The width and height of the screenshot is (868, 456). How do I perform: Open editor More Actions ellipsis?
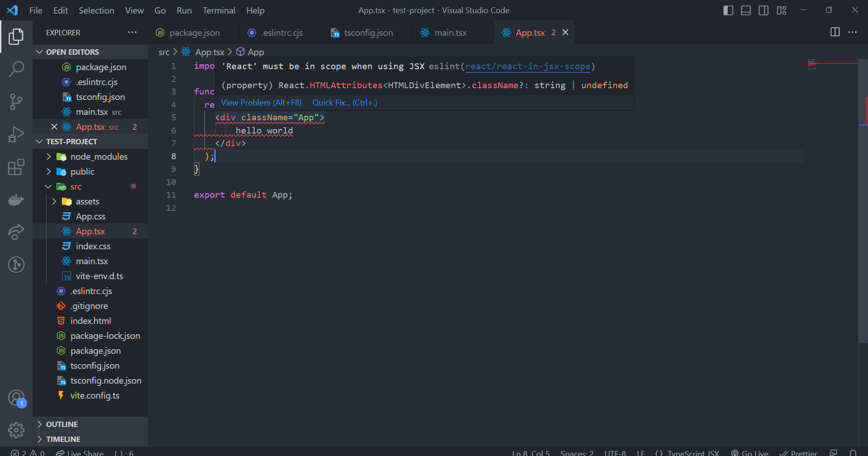pyautogui.click(x=853, y=32)
